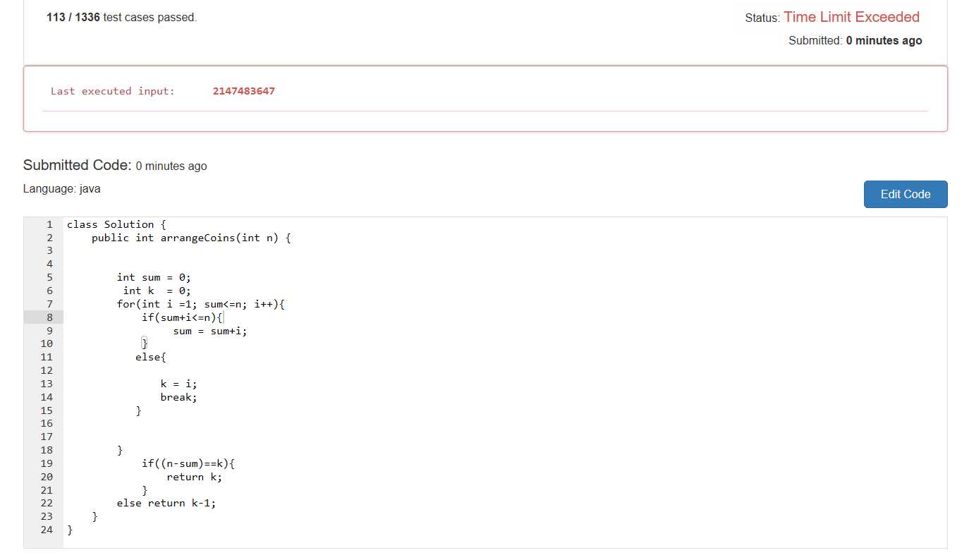974x560 pixels.
Task: Click line number 1 in the gutter
Action: pos(50,224)
